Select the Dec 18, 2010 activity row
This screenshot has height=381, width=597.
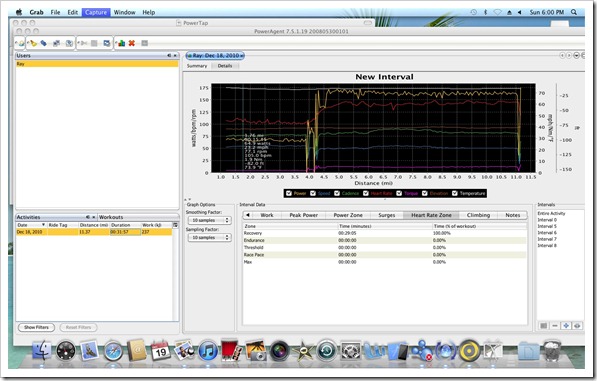click(94, 232)
